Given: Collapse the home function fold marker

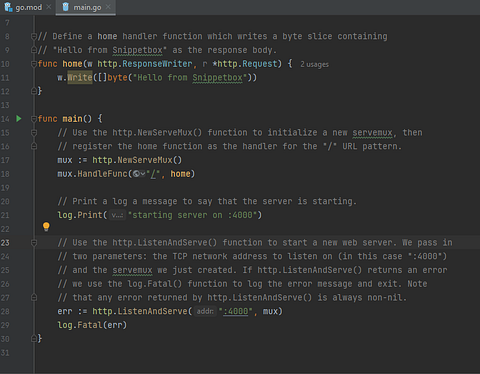Looking at the screenshot, I should point(34,64).
